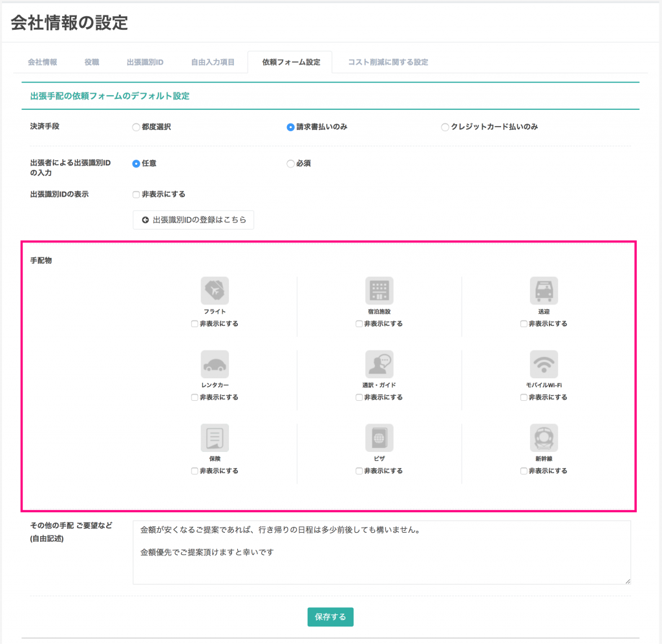
Task: Check 非表示にする for 出張識別IDの表示
Action: pyautogui.click(x=136, y=195)
